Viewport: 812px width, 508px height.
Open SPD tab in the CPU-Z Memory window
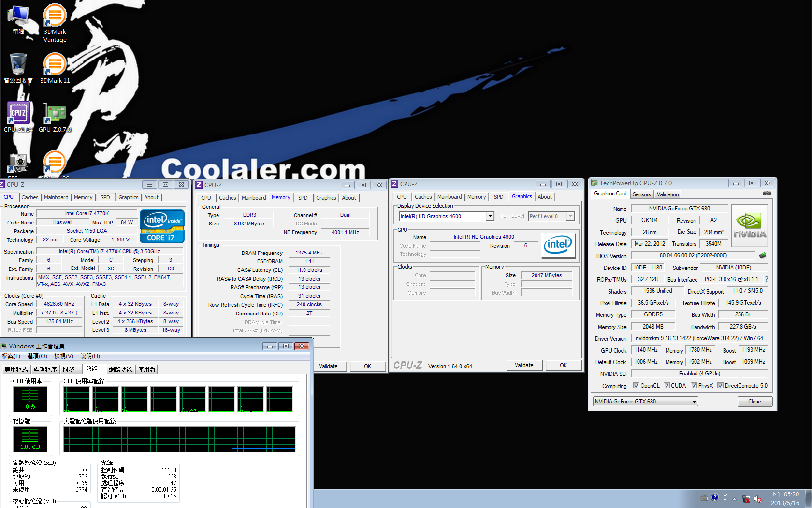[x=303, y=198]
